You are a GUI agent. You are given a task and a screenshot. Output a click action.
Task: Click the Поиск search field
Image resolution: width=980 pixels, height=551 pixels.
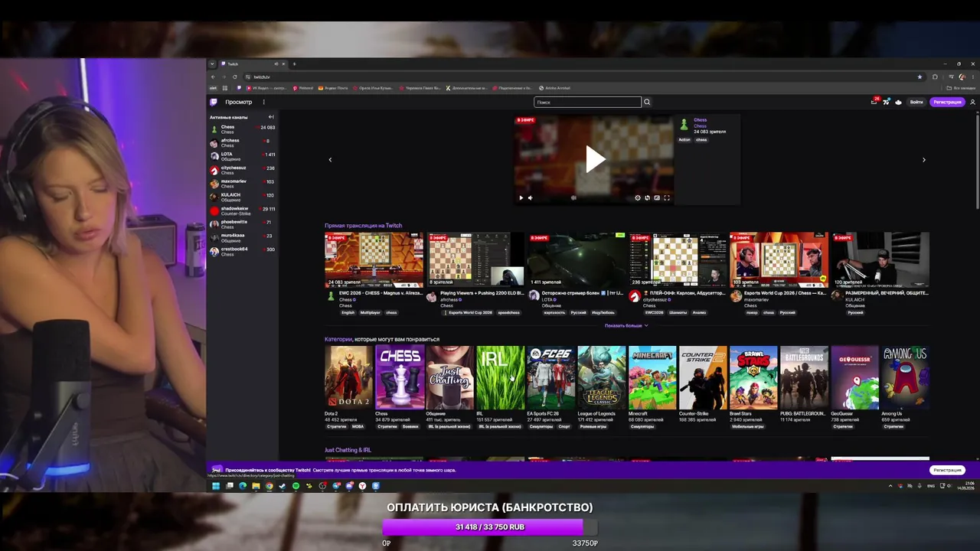(x=587, y=102)
